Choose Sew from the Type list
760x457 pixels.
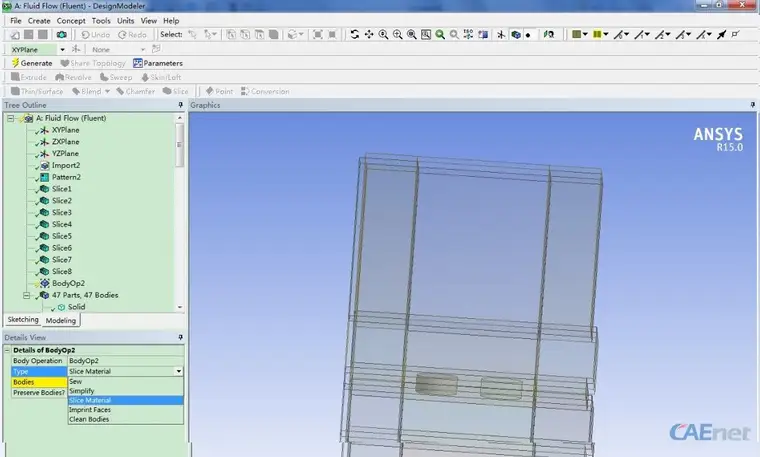(126, 381)
